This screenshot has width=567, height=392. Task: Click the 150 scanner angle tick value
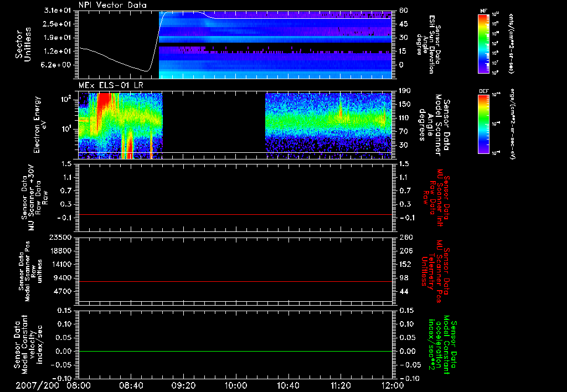[405, 105]
